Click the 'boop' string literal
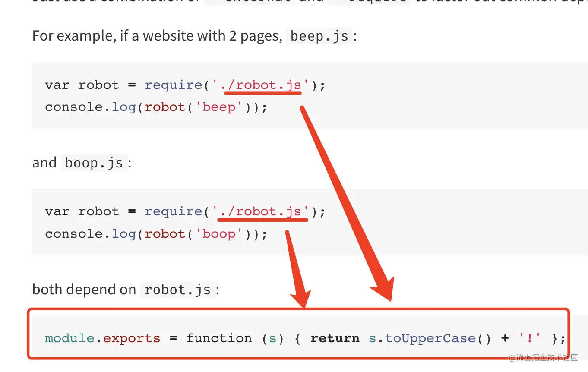Image resolution: width=588 pixels, height=372 pixels. pos(219,234)
